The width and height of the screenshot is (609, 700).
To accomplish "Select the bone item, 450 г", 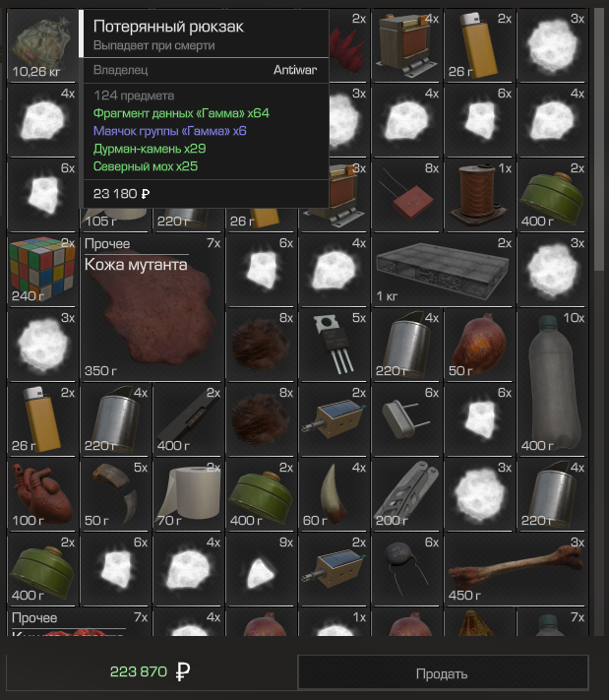I will coord(516,569).
